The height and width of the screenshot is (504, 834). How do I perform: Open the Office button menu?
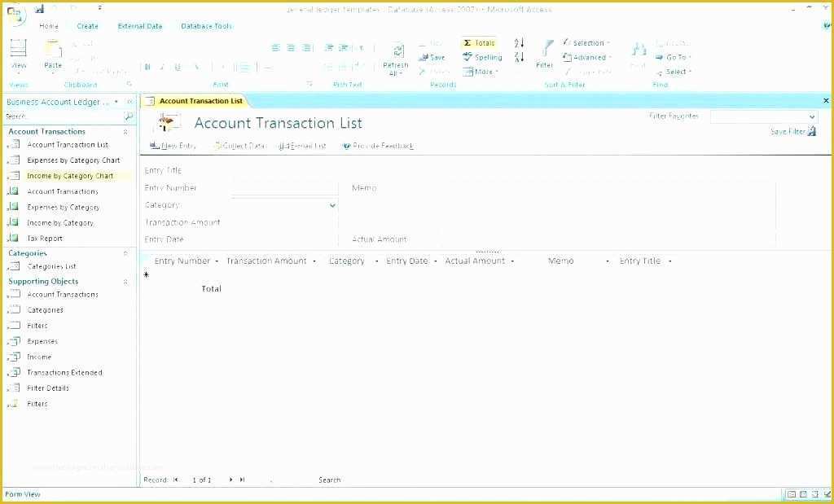[15, 15]
